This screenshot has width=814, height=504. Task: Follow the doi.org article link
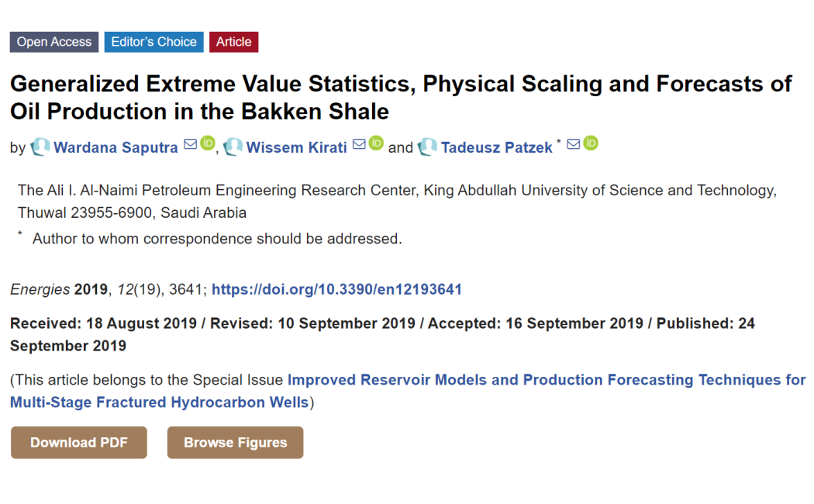[336, 289]
